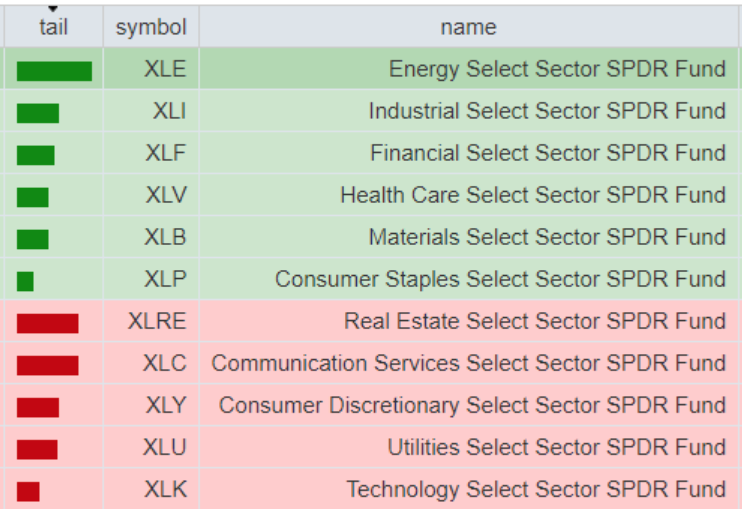Open Energy Select Sector SPDR Fund row
This screenshot has height=512, width=742.
click(x=557, y=69)
